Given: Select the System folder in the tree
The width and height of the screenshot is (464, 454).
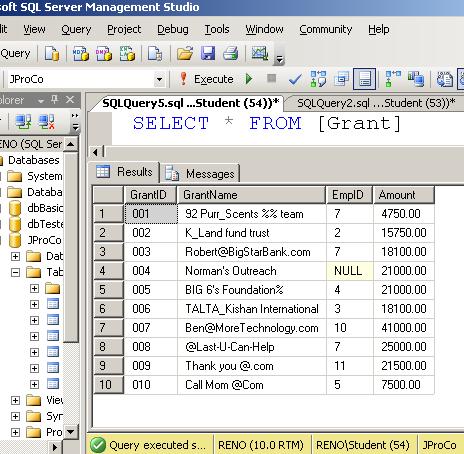Looking at the screenshot, I should click(x=45, y=176).
